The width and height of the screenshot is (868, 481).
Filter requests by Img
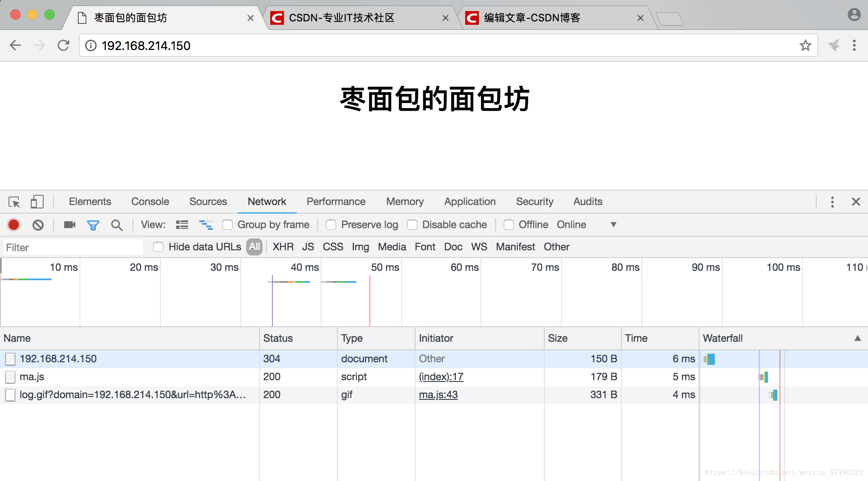(360, 247)
